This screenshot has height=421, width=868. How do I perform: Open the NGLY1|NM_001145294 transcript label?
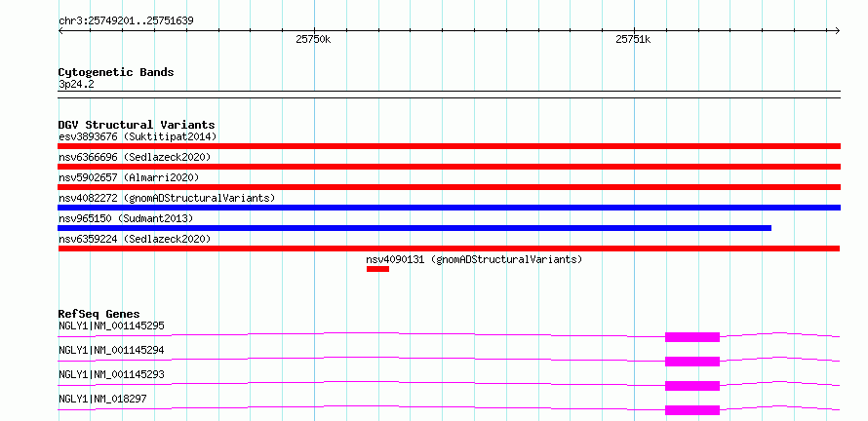click(x=111, y=350)
